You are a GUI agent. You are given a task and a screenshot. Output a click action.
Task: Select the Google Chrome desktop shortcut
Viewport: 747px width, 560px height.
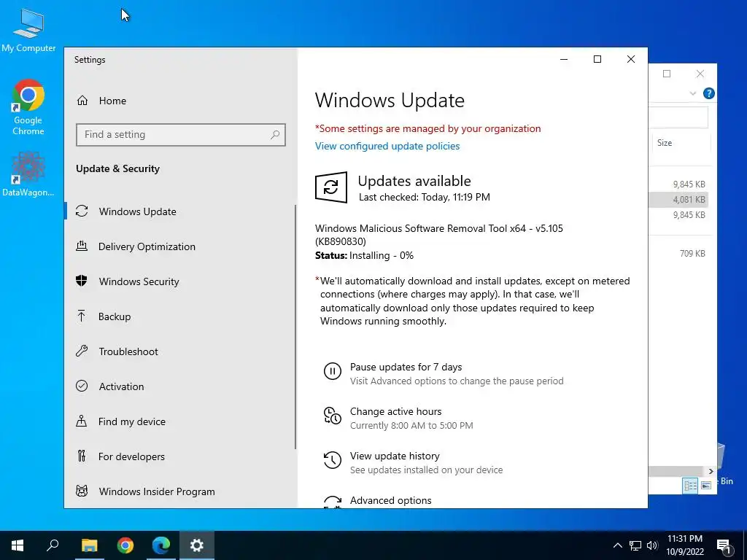click(x=28, y=108)
